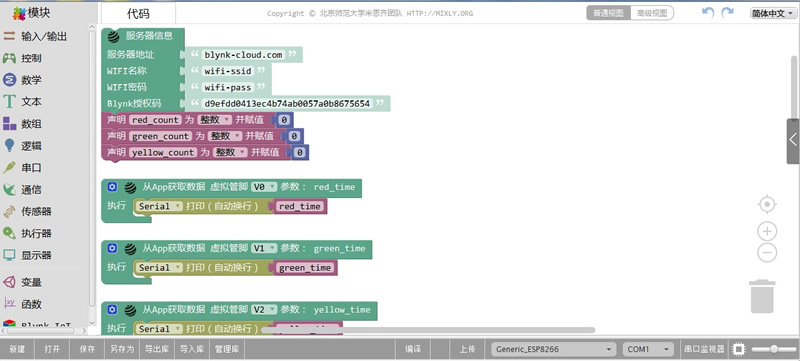Click the center workspace crosshair icon
The width and height of the screenshot is (800, 361).
[767, 204]
